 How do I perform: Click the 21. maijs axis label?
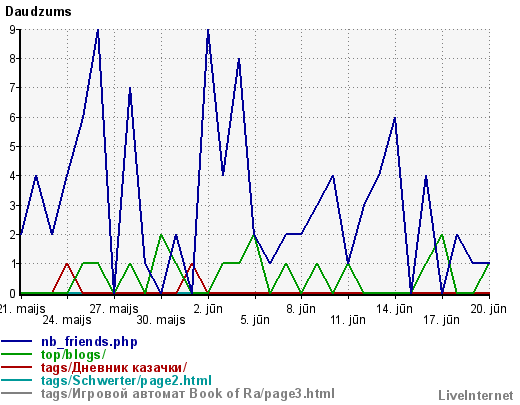click(x=22, y=309)
